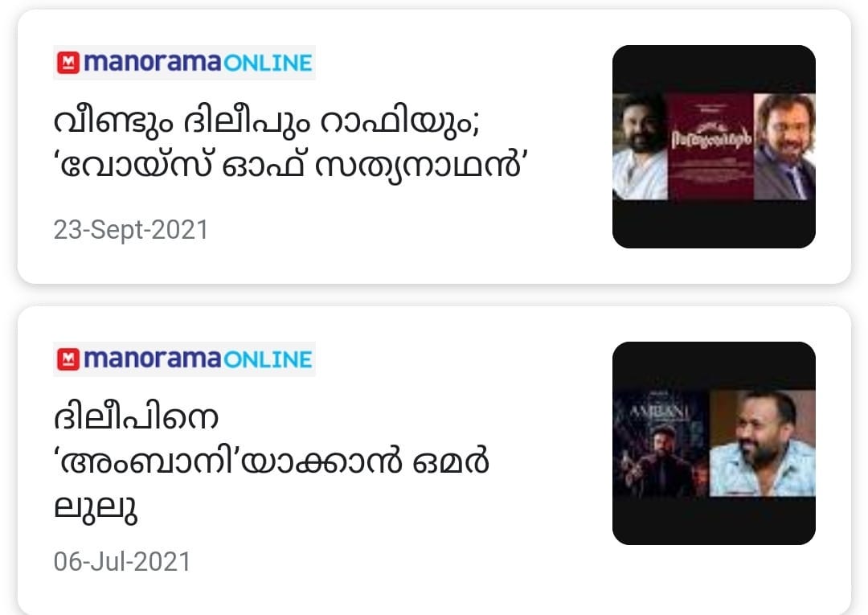The width and height of the screenshot is (868, 615).
Task: Click the maroon movie poster in first thumbnail
Action: (711, 146)
